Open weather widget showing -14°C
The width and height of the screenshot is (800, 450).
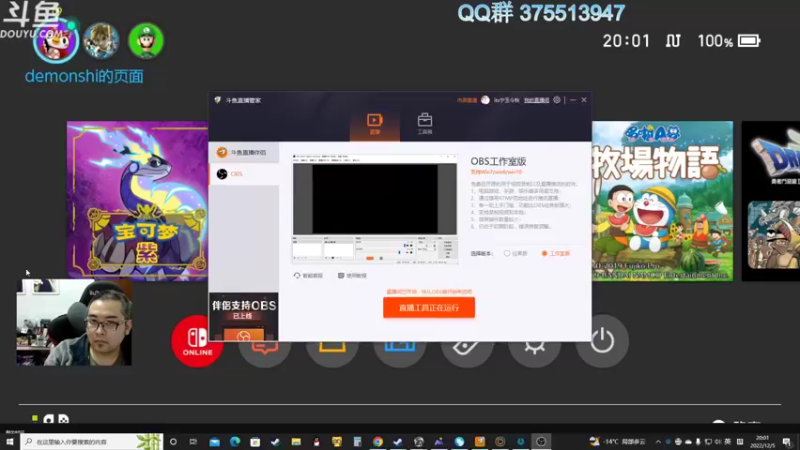(617, 442)
